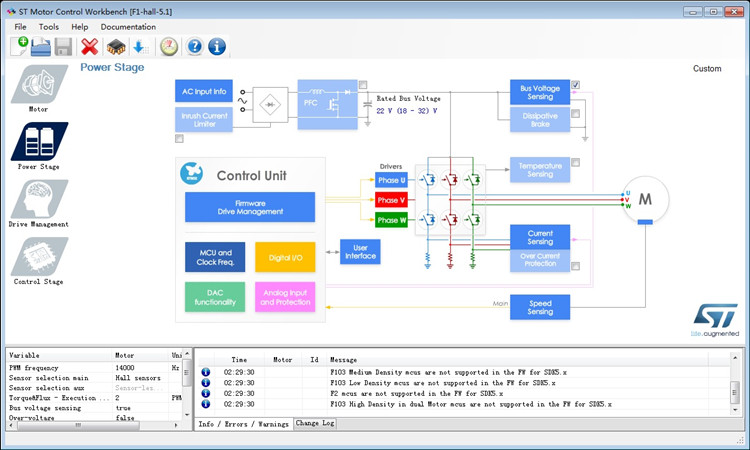Viewport: 750px width, 450px height.
Task: Click the red X delete toolbar icon
Action: tap(89, 47)
